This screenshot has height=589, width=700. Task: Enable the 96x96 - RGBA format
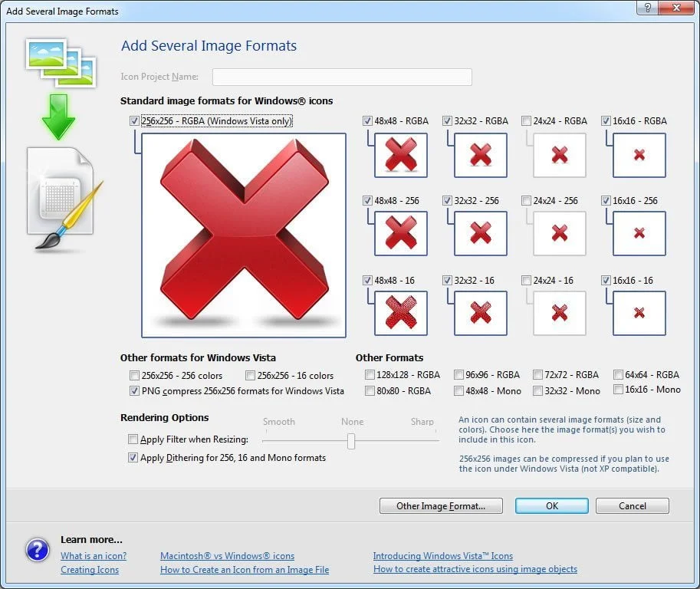pyautogui.click(x=458, y=374)
